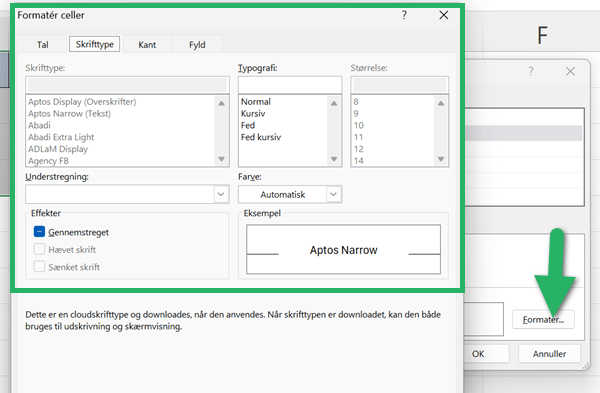Select Aptos Display (Overskrifter) font
The width and height of the screenshot is (600, 393).
(x=82, y=102)
